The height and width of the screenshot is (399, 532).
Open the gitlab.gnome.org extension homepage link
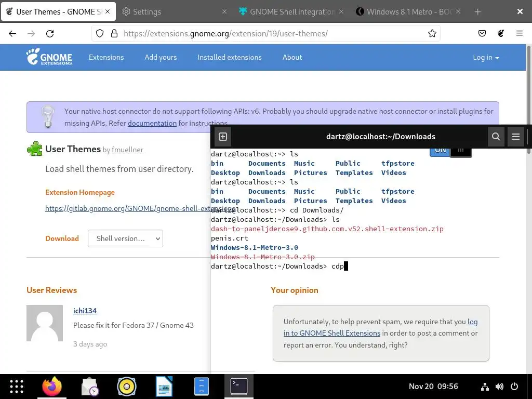(128, 208)
